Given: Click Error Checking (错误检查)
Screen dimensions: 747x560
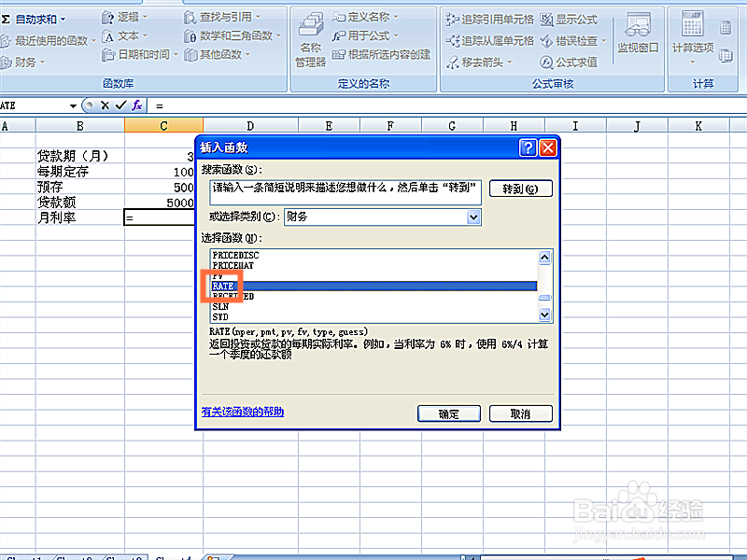Looking at the screenshot, I should (x=573, y=41).
